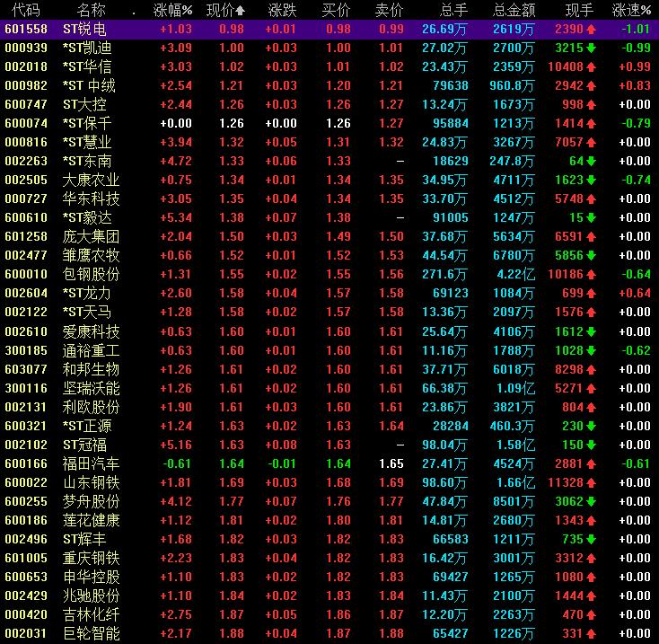Select ST冠福 stock name
This screenshot has width=659, height=644.
click(x=84, y=445)
